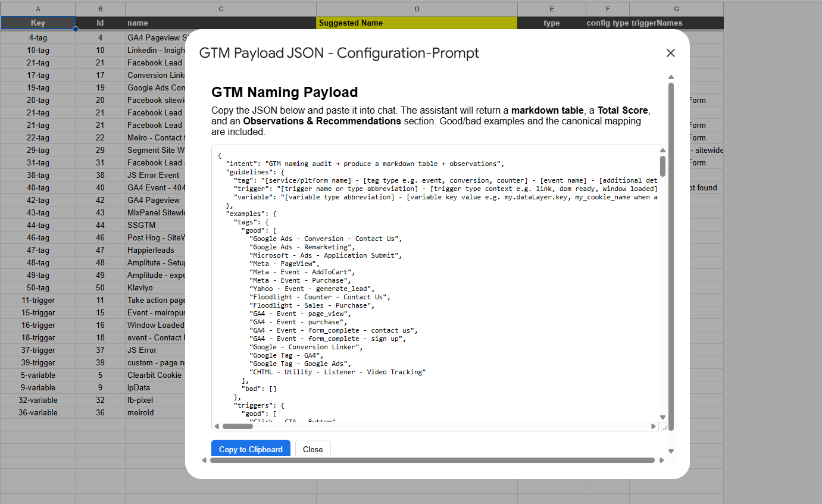Screen dimensions: 822x504
Task: Click the name cell Happierleads
Action: coord(155,250)
